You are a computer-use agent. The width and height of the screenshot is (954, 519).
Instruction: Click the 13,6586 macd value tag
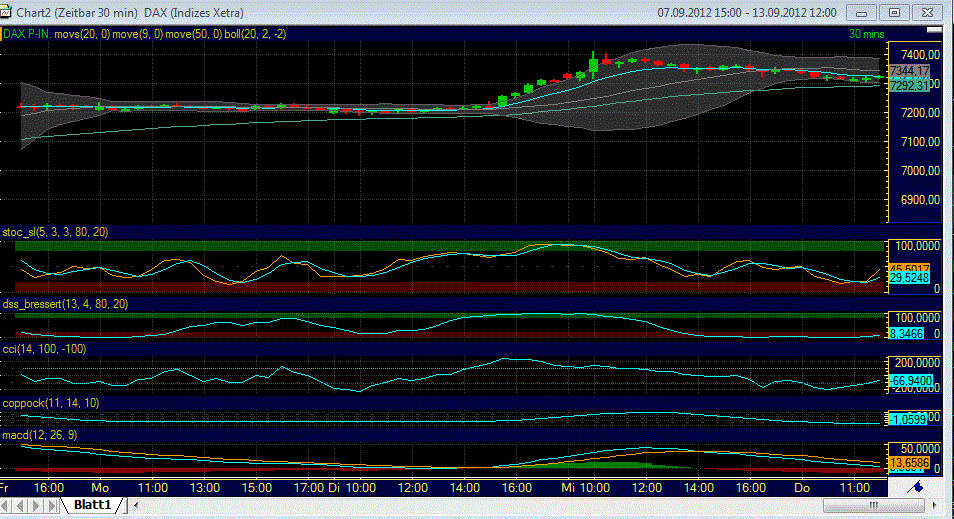[910, 463]
